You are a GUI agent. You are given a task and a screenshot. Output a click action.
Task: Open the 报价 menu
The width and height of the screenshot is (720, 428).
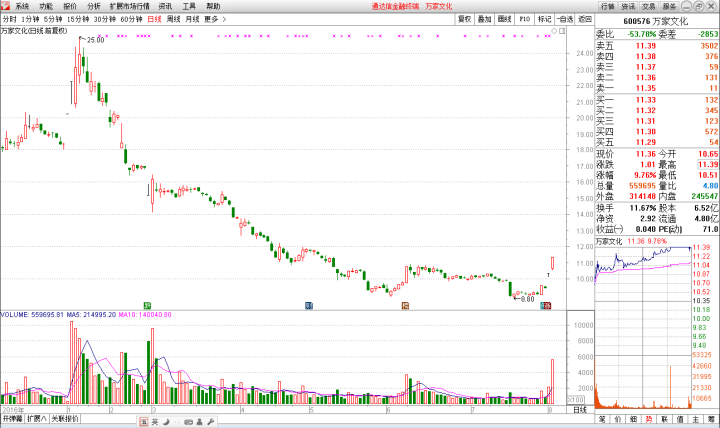70,6
